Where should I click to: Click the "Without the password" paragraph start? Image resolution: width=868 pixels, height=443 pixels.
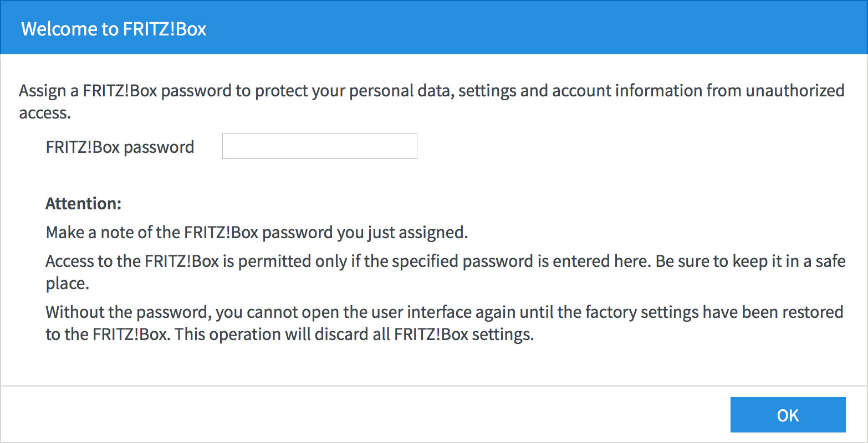tap(129, 312)
